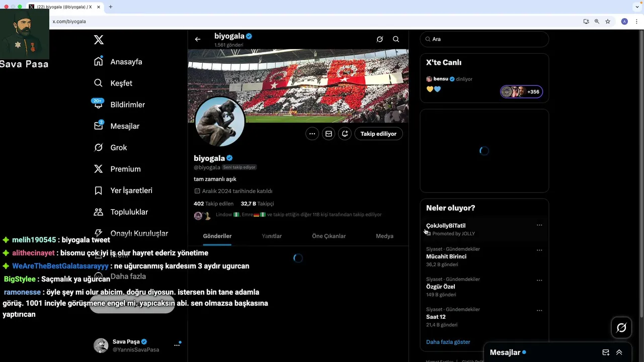The width and height of the screenshot is (644, 362).
Task: Click the search icon in profile header
Action: [396, 39]
